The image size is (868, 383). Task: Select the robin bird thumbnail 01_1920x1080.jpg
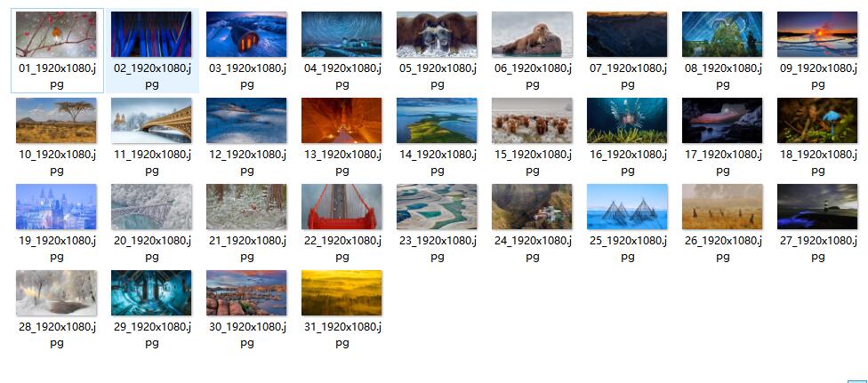pos(56,35)
